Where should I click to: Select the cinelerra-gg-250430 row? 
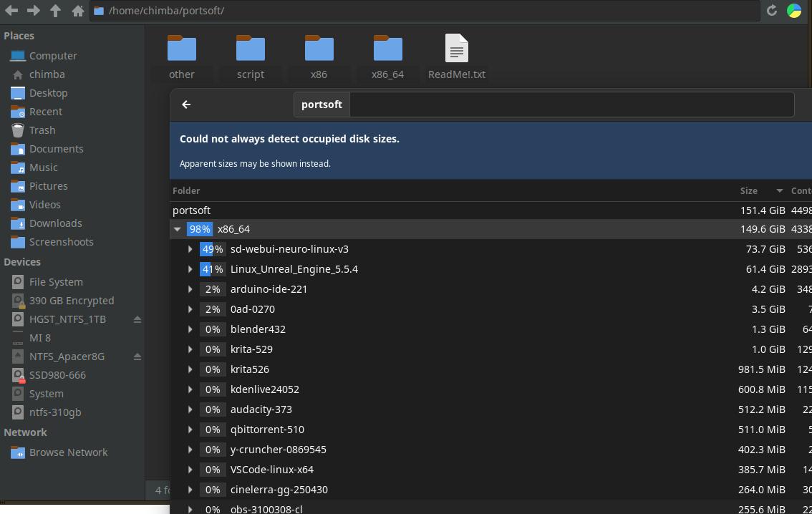(x=491, y=490)
